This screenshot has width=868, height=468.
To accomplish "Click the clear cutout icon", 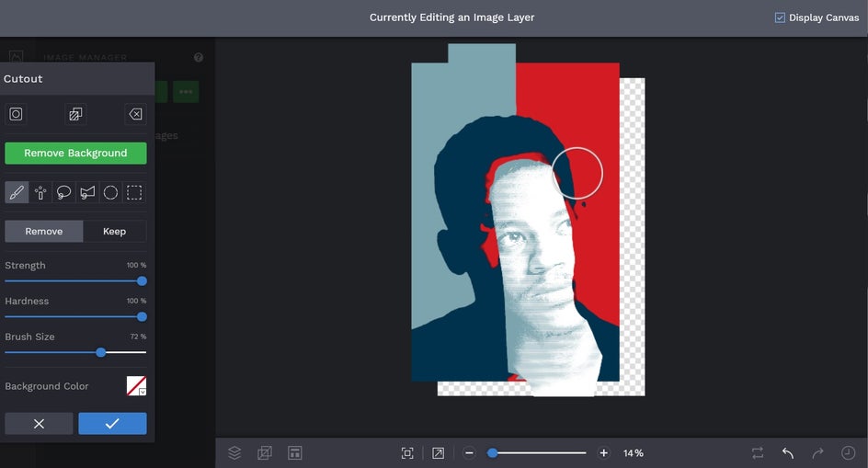I will (136, 114).
